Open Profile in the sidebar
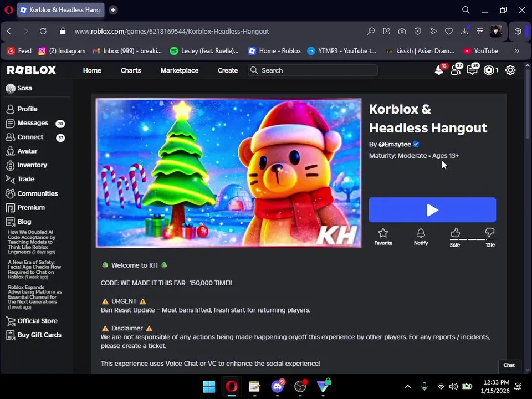Viewport: 532px width, 399px height. (27, 109)
